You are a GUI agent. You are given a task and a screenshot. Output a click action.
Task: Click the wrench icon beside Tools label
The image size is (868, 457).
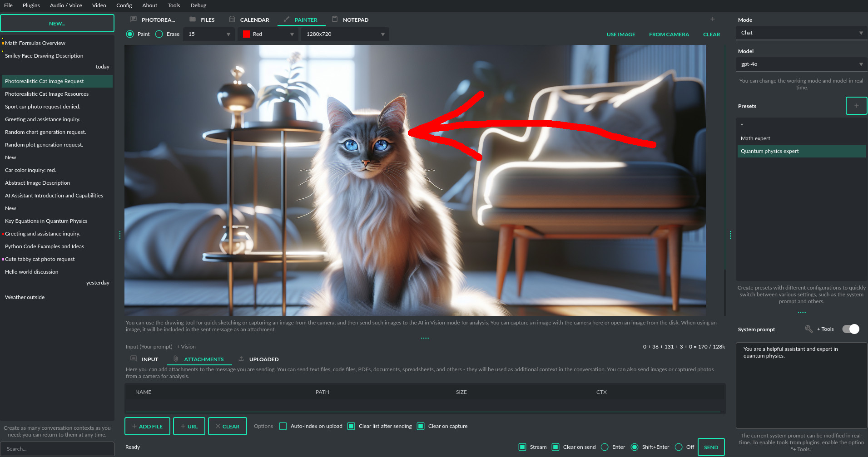click(808, 329)
